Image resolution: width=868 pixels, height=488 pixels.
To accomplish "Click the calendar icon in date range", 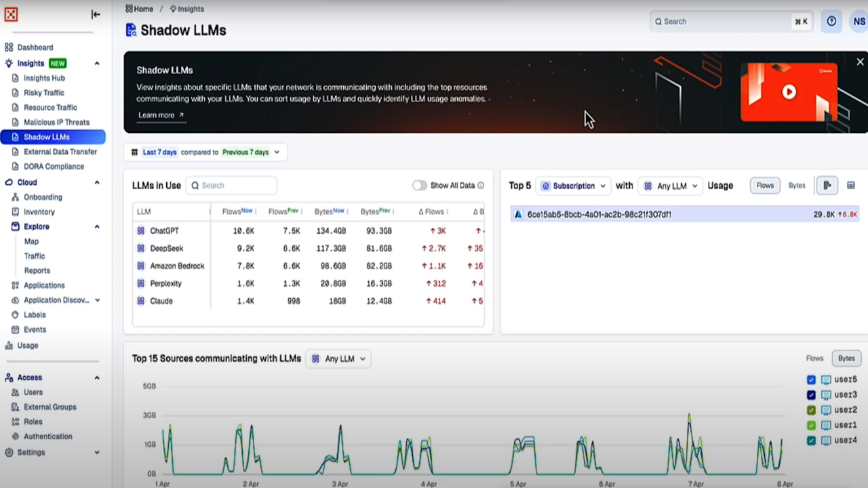I will pyautogui.click(x=134, y=152).
